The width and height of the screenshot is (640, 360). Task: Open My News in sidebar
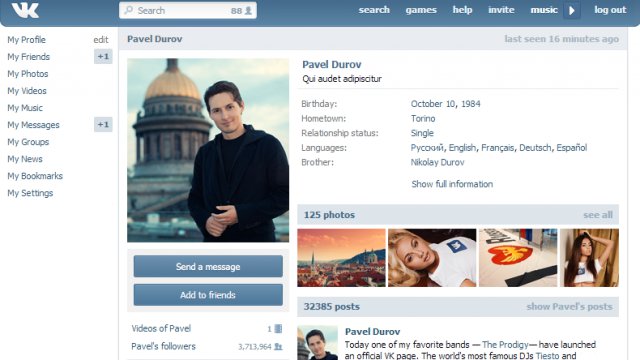pos(25,159)
